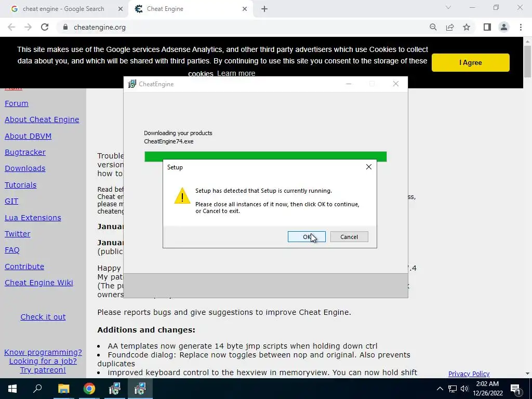
Task: Open the Contribute link
Action: coord(24,267)
